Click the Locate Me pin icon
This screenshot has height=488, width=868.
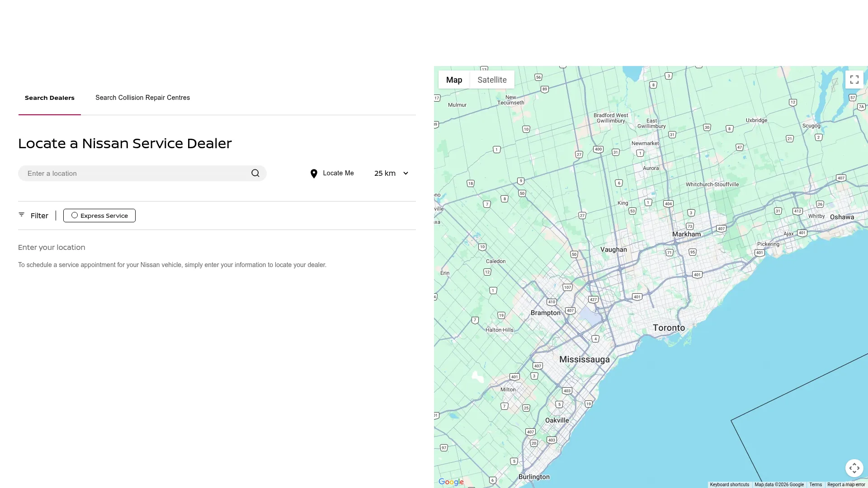pos(314,174)
